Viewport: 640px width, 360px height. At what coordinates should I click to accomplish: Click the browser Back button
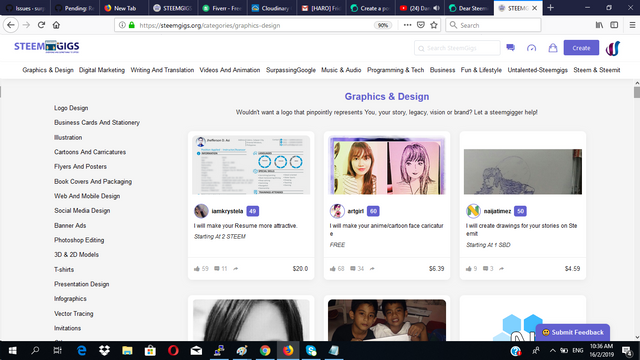click(11, 25)
